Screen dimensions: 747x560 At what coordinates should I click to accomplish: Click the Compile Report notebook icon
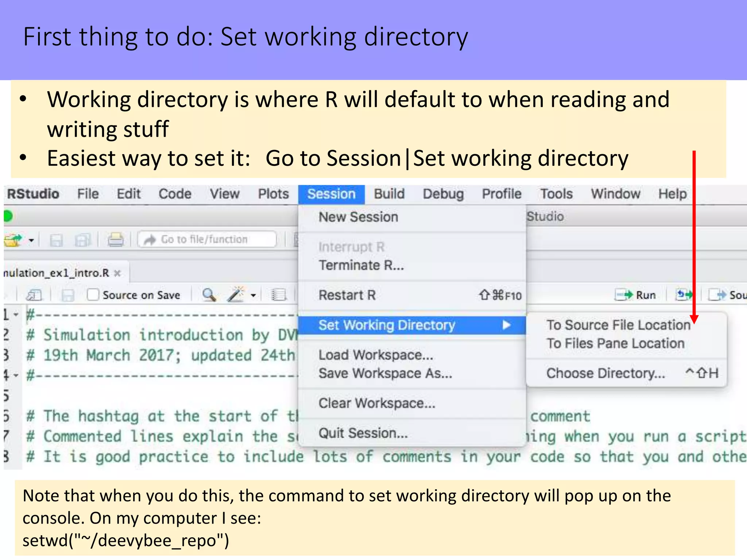pyautogui.click(x=279, y=295)
